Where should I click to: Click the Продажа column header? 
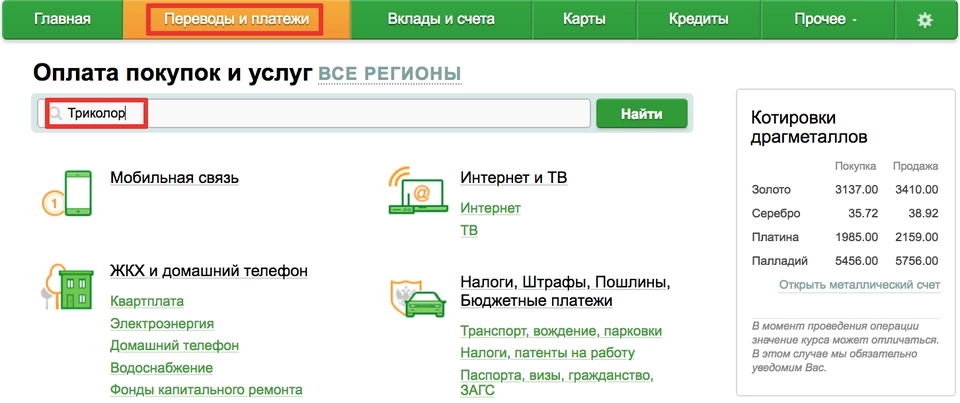(915, 167)
